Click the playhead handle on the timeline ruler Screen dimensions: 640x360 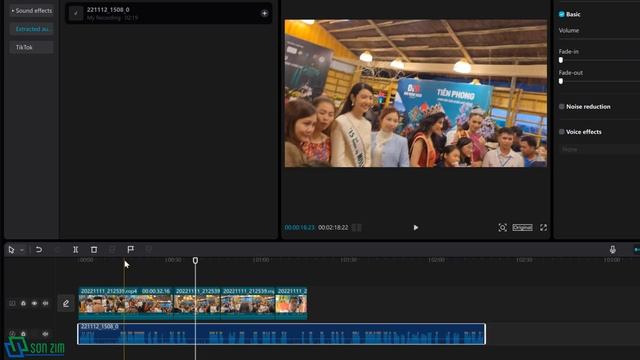click(x=195, y=260)
